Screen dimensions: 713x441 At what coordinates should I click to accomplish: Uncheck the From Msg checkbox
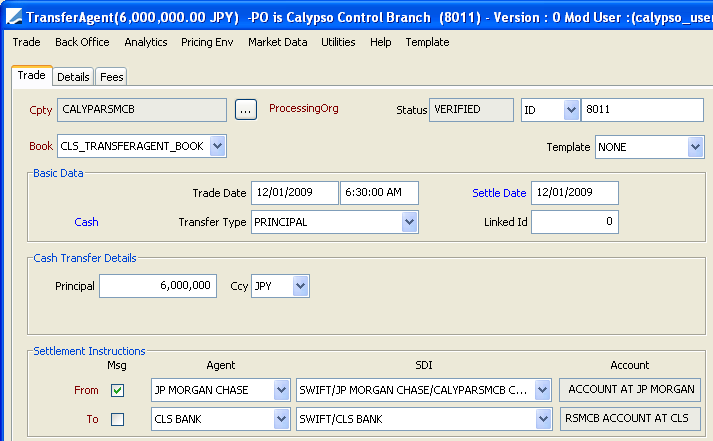pos(117,390)
